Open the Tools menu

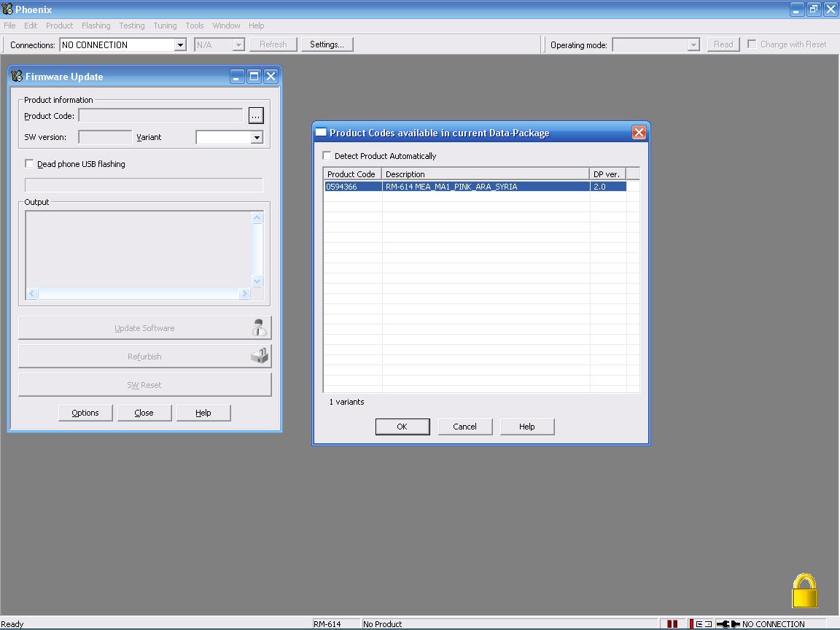pos(195,26)
